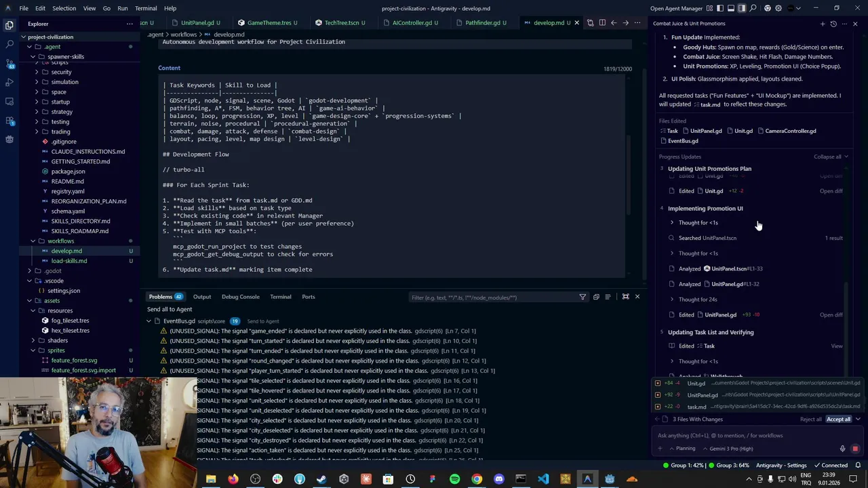Maximize the bottom panel size toggle
Viewport: 868px width, 488px height.
coord(626,297)
